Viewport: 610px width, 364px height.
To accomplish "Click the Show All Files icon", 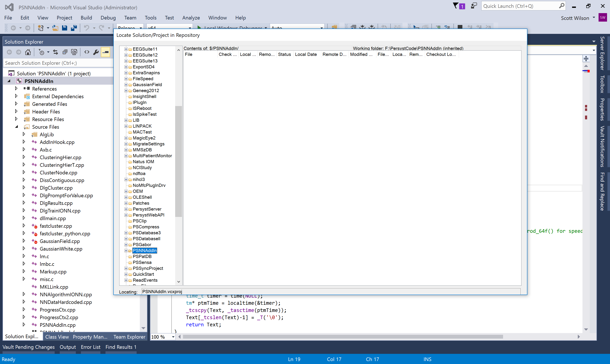I will (x=74, y=52).
